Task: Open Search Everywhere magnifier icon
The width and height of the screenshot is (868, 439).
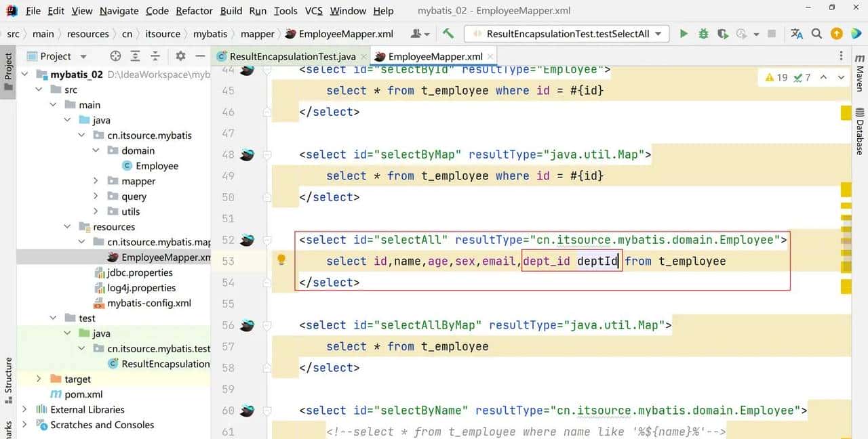Action: 816,34
